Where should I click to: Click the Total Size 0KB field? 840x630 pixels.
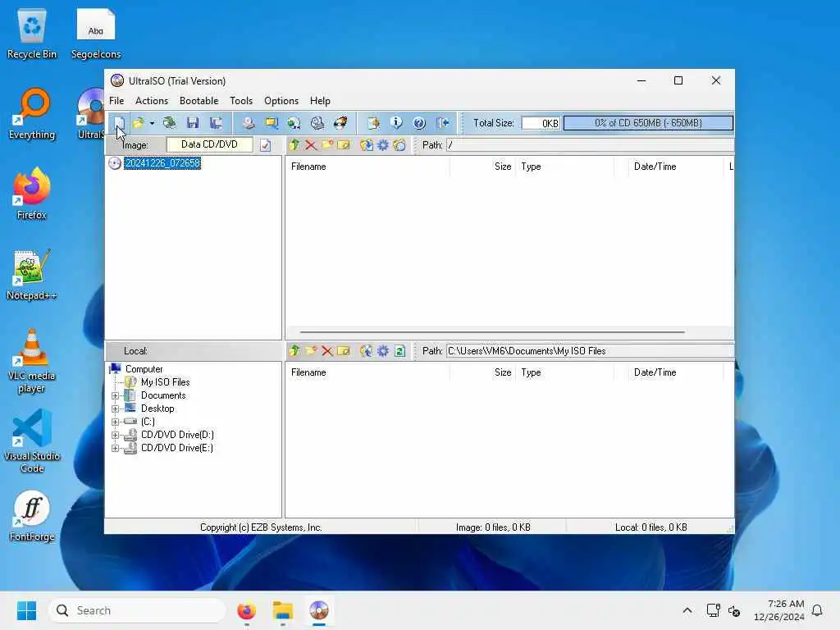click(x=541, y=123)
